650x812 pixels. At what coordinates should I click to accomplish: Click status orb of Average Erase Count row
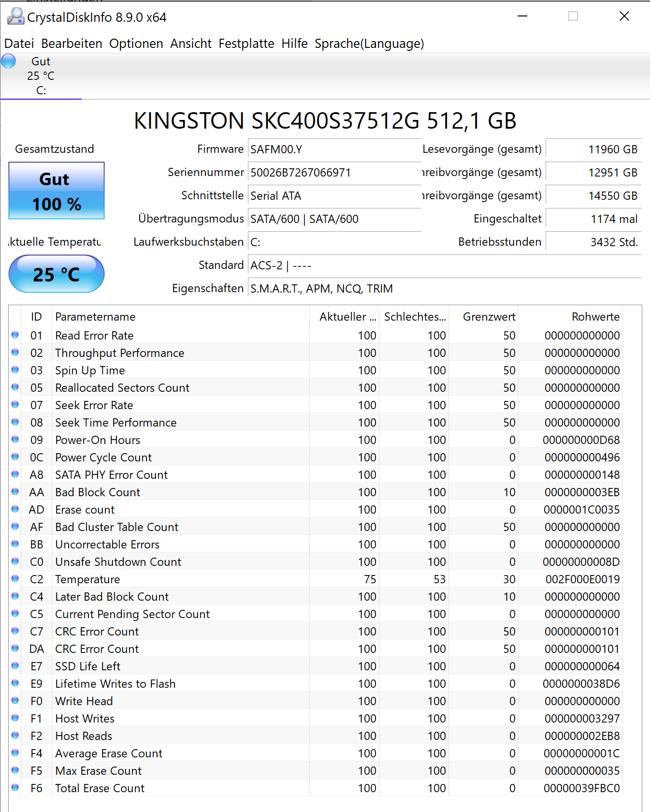pyautogui.click(x=15, y=753)
